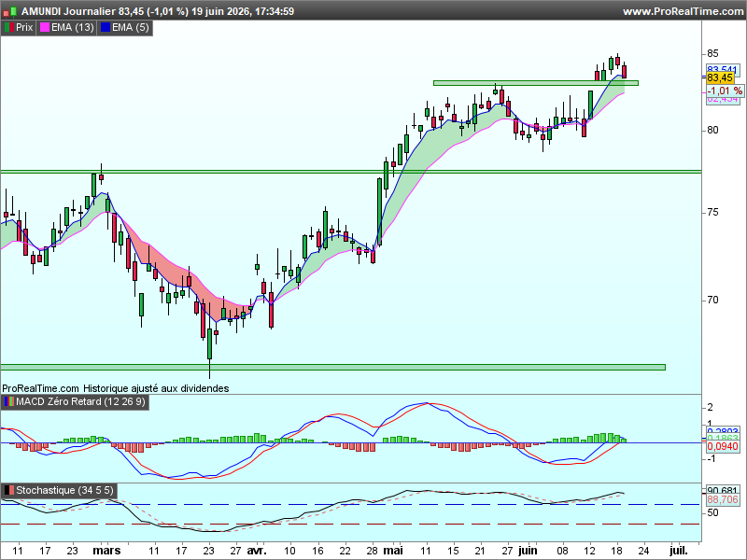Click the Stochastique indicator color icon
This screenshot has height=560, width=747.
coord(8,491)
